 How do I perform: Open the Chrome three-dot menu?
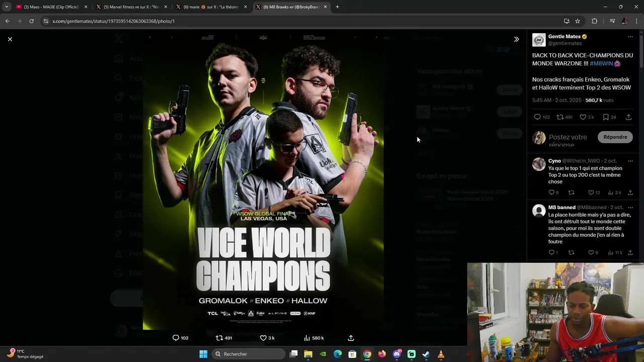tap(637, 21)
